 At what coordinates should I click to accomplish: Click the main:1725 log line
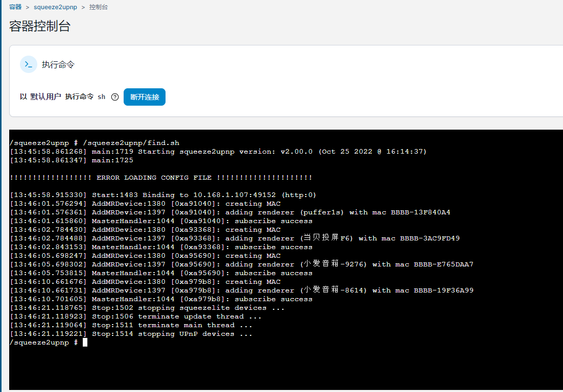pos(72,160)
